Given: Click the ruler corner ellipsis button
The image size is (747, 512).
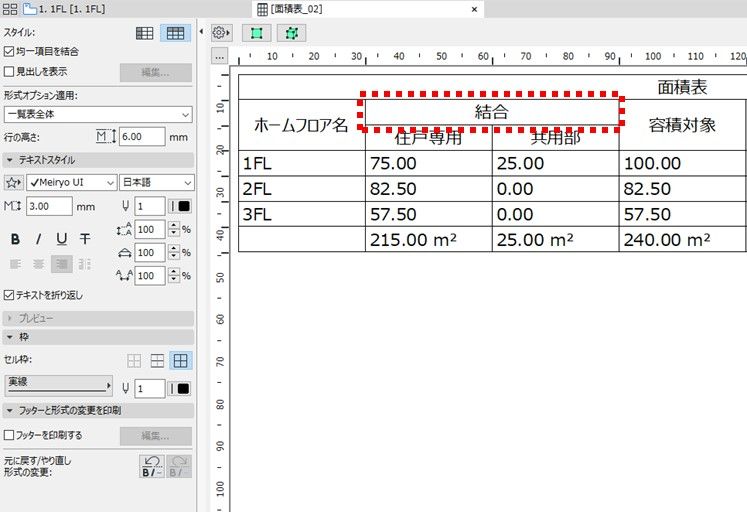Looking at the screenshot, I should point(219,56).
